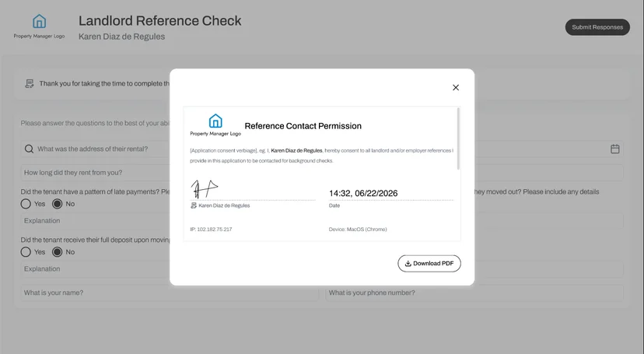Screen dimensions: 644x354
Task: Click the Reference Contact Permission heading
Action: click(x=303, y=126)
